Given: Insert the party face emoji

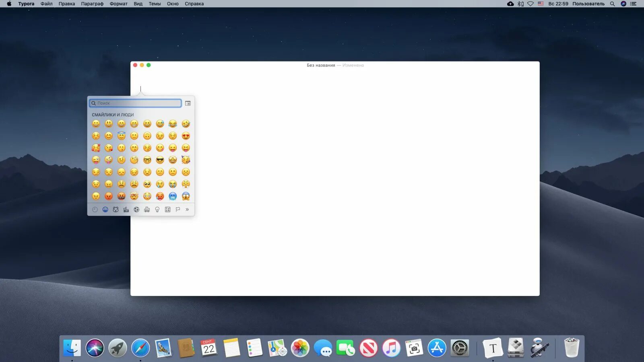Looking at the screenshot, I should (186, 160).
